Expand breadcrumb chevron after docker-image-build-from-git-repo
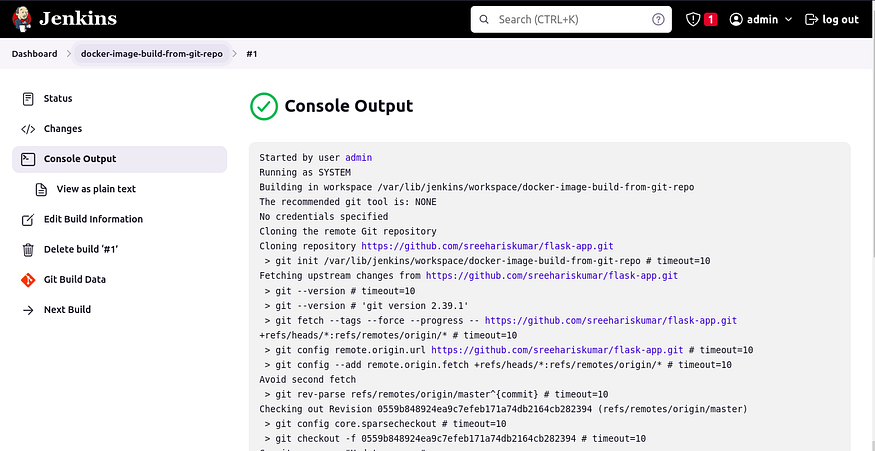 [234, 54]
